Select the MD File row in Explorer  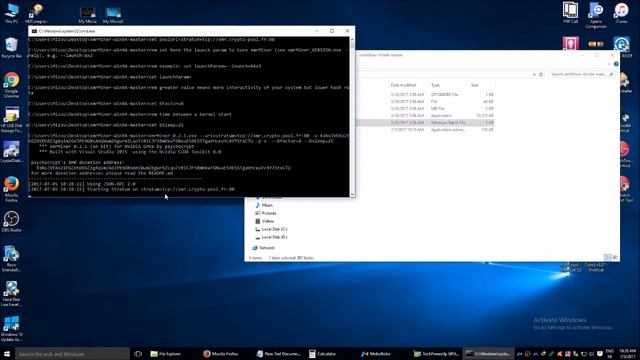pos(425,109)
